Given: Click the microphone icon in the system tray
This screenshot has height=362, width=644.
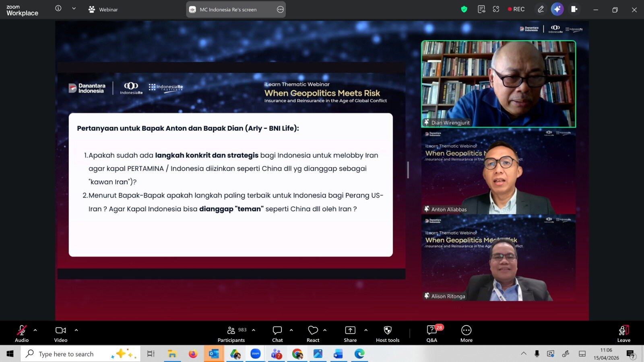Looking at the screenshot, I should [x=537, y=354].
